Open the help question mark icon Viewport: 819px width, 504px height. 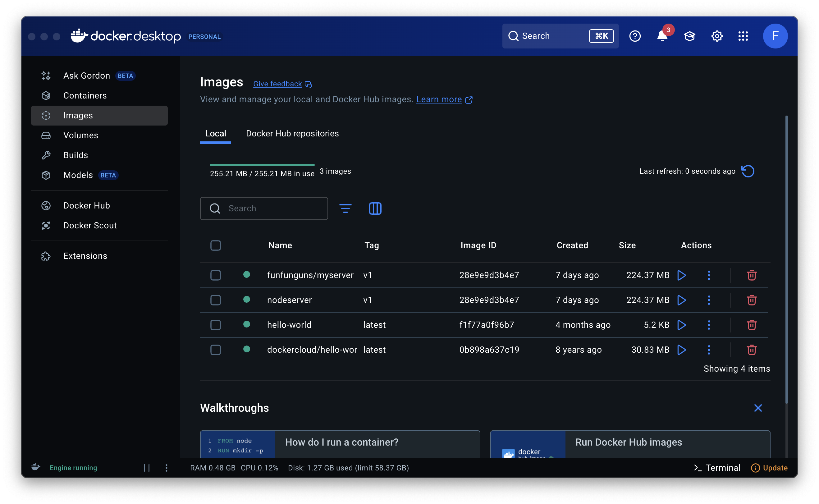pyautogui.click(x=635, y=36)
